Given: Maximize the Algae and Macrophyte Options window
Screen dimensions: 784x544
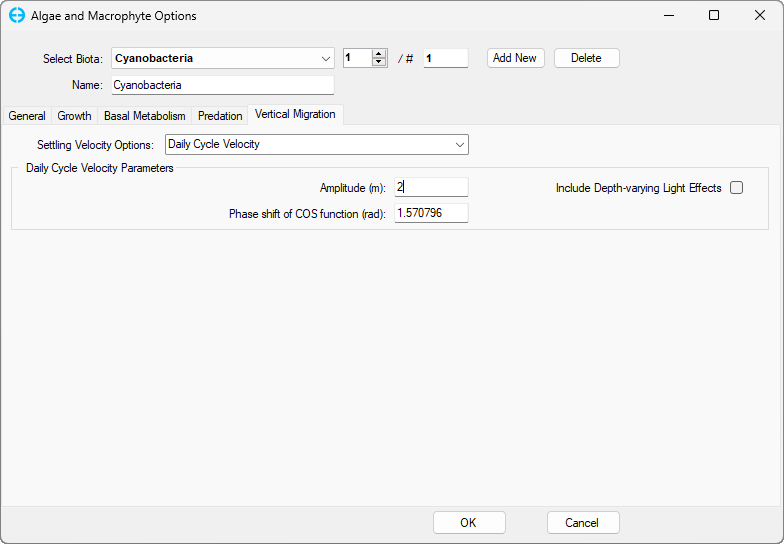Looking at the screenshot, I should point(714,16).
